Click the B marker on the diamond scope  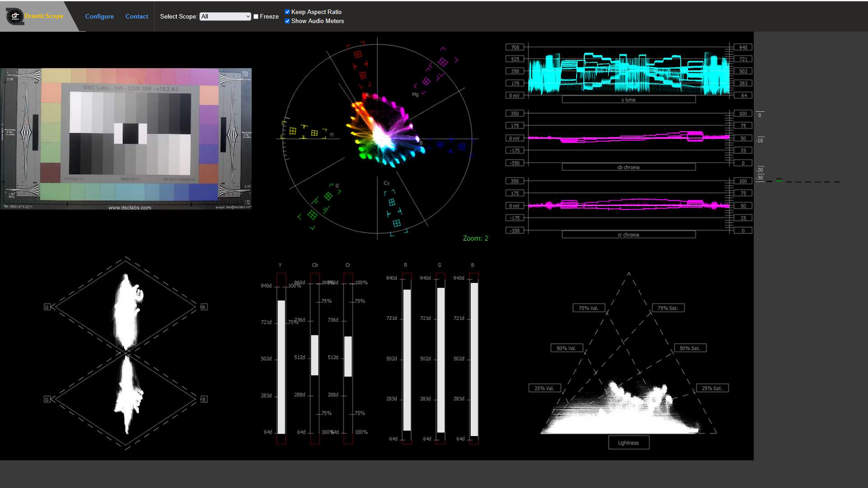[x=204, y=399]
